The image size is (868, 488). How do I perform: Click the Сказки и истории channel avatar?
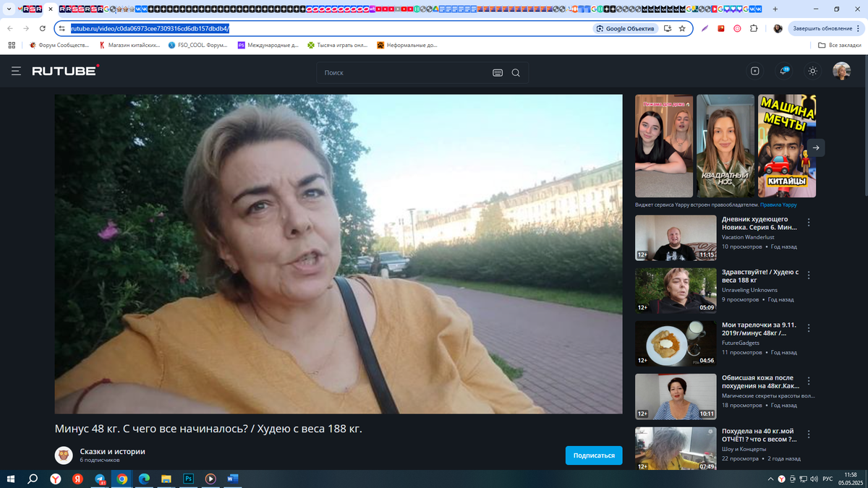point(64,455)
